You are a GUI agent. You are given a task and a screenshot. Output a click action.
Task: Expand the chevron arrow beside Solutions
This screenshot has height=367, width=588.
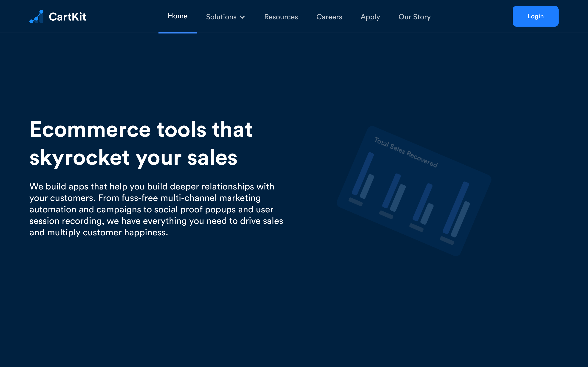click(x=242, y=17)
